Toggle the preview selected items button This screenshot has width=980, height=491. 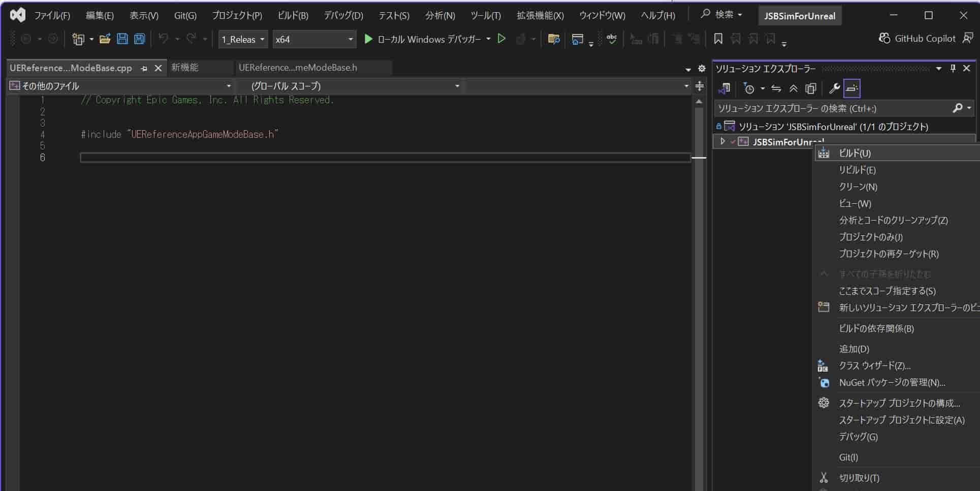tap(852, 88)
